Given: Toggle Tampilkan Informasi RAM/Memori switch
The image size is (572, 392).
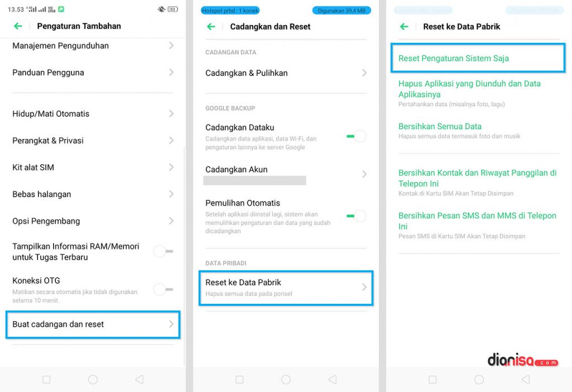Looking at the screenshot, I should click(x=163, y=252).
